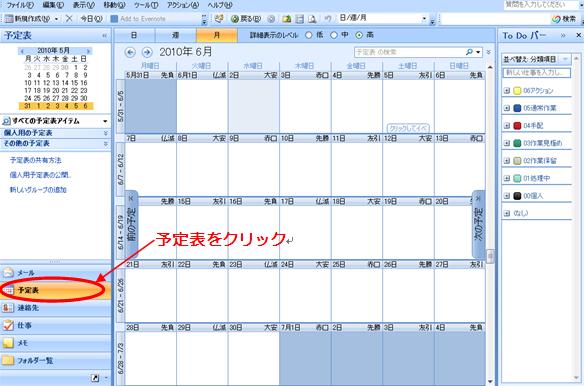Open 仕事 (Tasks) in navigation pane

coord(56,325)
